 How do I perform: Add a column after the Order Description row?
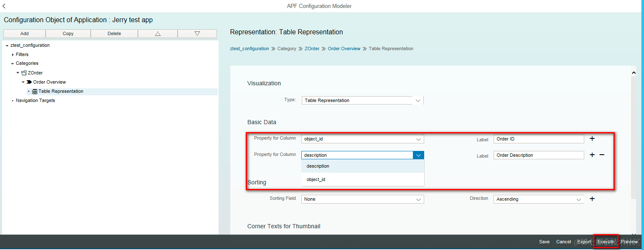[592, 155]
